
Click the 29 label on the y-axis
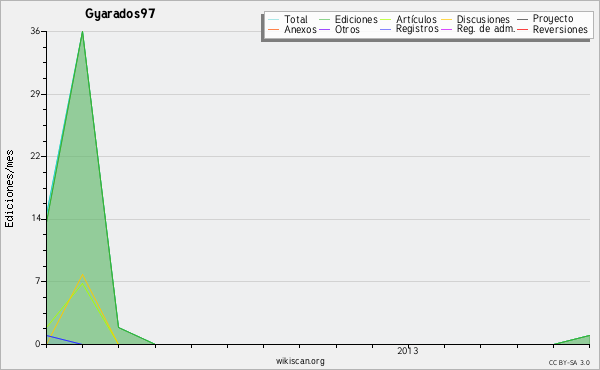click(35, 94)
